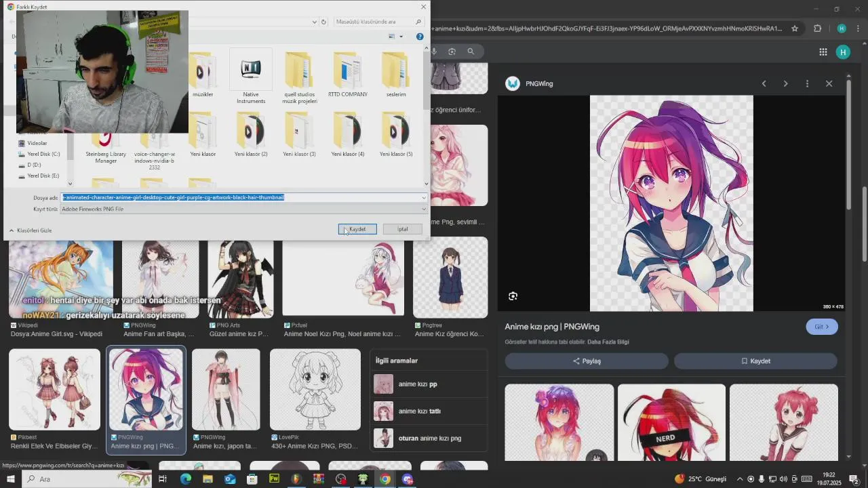868x488 pixels.
Task: Select the Yeni klasör (4) folder
Action: [x=348, y=135]
